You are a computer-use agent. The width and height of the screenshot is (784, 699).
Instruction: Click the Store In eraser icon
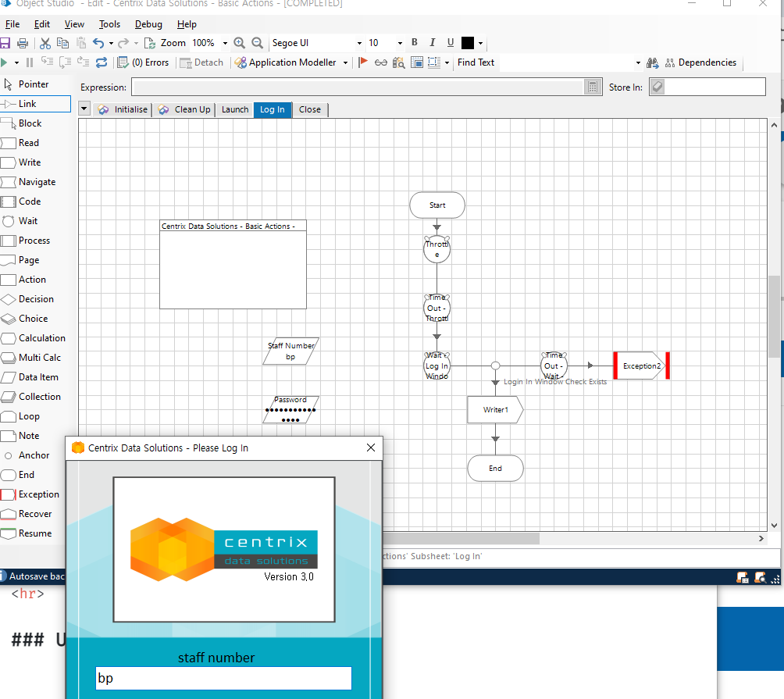pos(657,87)
